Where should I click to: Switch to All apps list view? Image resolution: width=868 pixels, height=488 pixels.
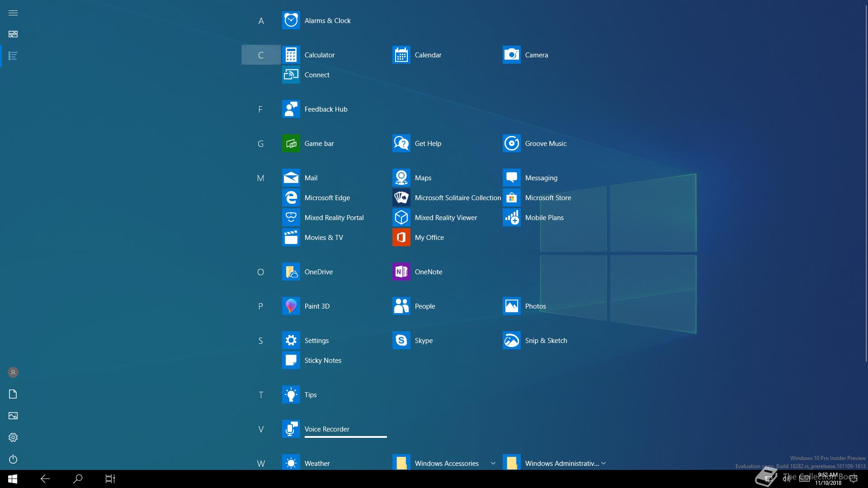13,56
